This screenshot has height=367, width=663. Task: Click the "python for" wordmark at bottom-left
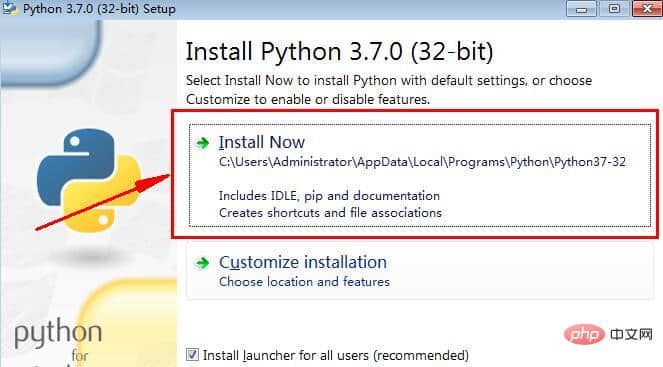click(x=58, y=341)
